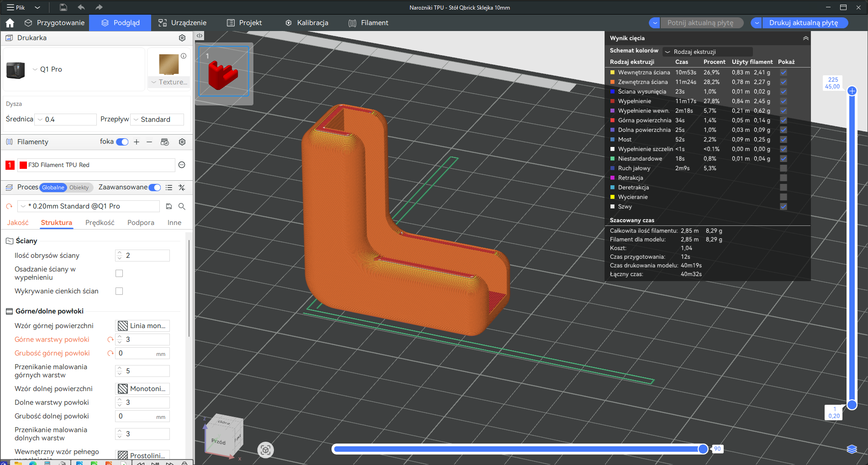868x465 pixels.
Task: Enable Osadzanie ściany w wypełnieniu checkbox
Action: point(119,273)
